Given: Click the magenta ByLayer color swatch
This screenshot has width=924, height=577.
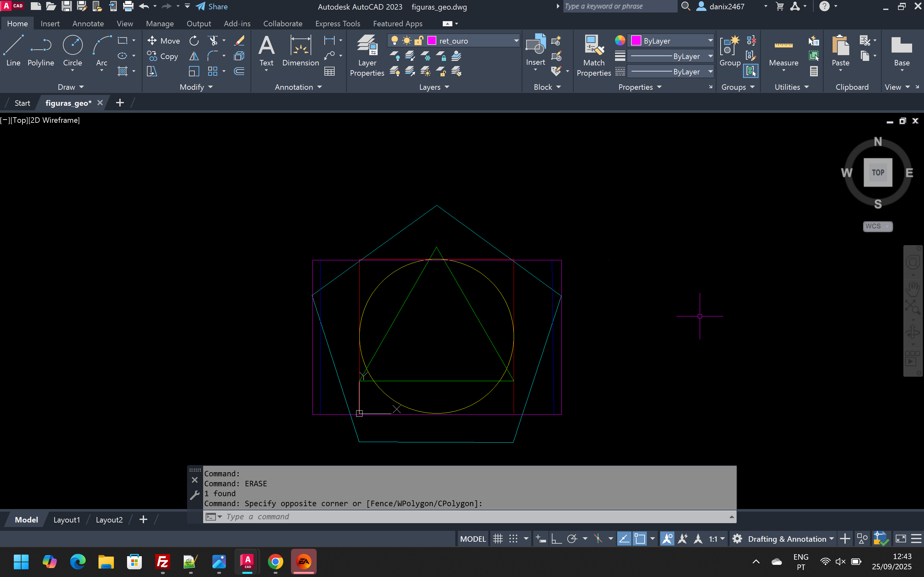Looking at the screenshot, I should (636, 41).
